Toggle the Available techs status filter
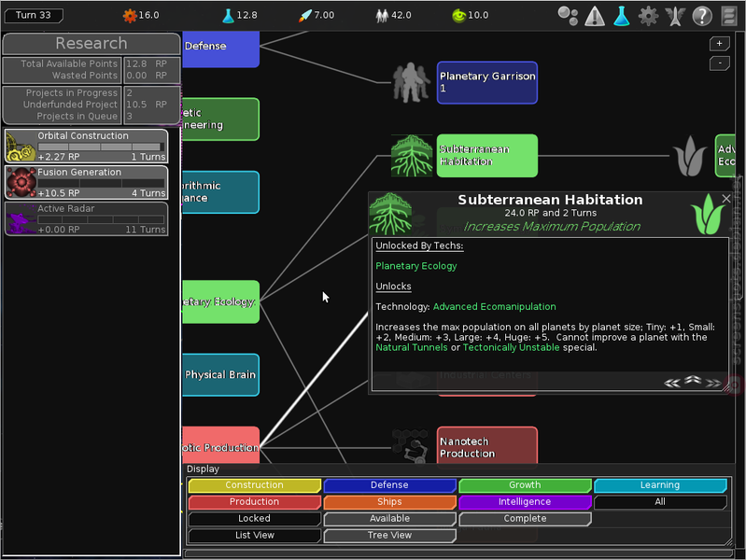Screen dimensions: 746x560 coord(389,519)
